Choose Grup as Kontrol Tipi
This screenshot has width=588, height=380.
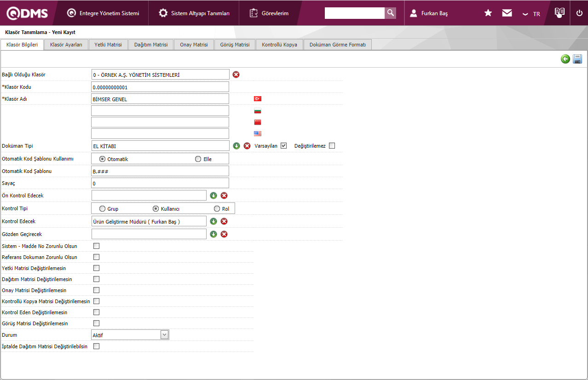click(102, 209)
